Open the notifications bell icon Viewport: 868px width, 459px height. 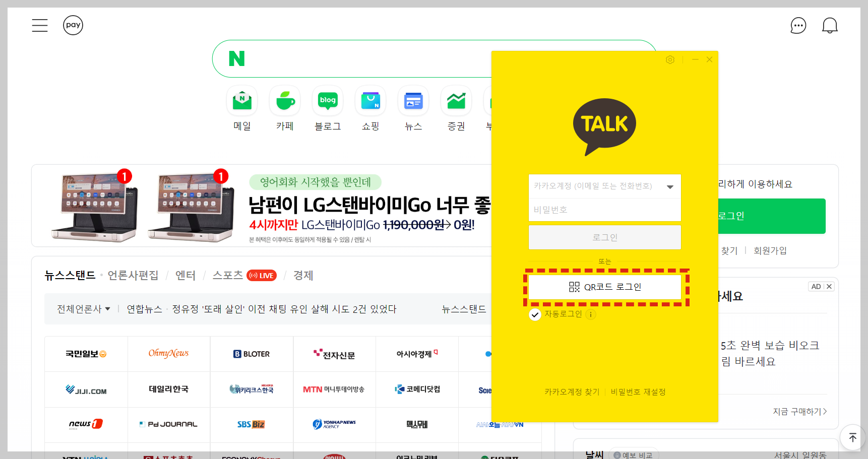830,25
